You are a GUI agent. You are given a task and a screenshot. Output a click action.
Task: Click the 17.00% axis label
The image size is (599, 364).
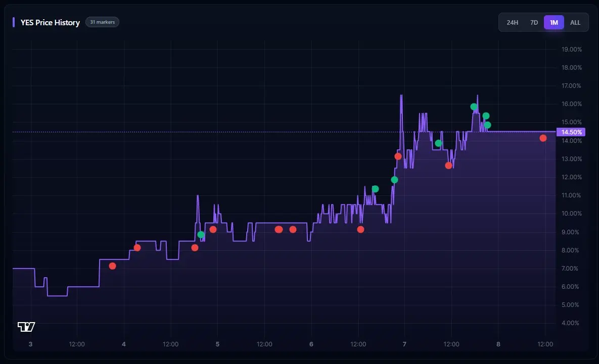click(x=572, y=85)
